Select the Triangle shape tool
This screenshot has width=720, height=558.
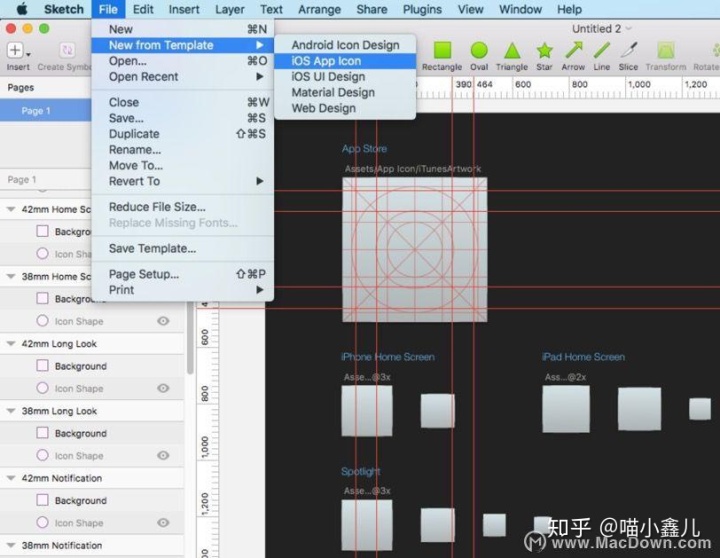(512, 51)
